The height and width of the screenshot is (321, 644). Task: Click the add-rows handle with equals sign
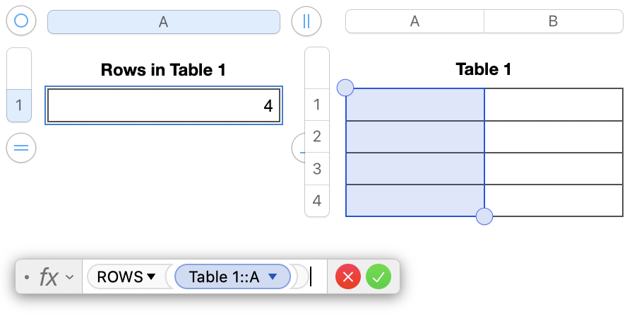[21, 148]
